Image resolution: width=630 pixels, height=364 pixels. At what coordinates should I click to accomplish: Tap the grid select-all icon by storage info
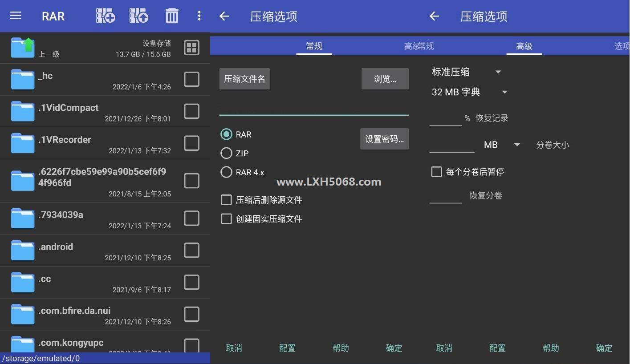pos(192,48)
